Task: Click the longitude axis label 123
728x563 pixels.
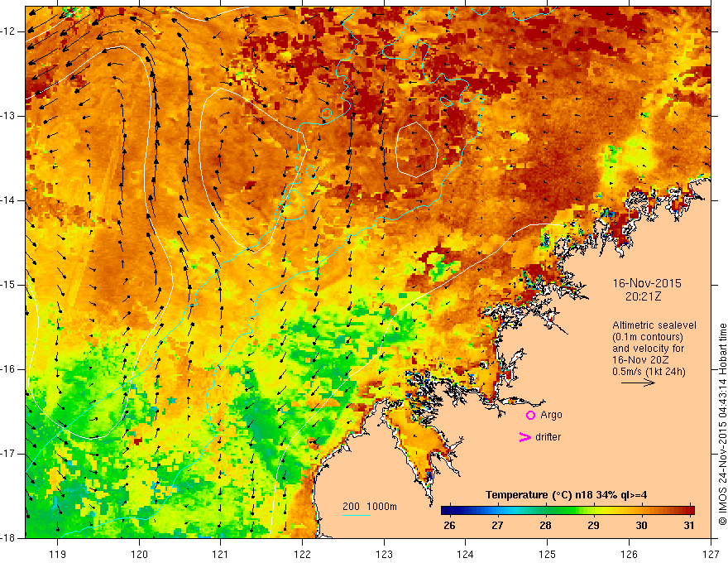Action: click(384, 554)
